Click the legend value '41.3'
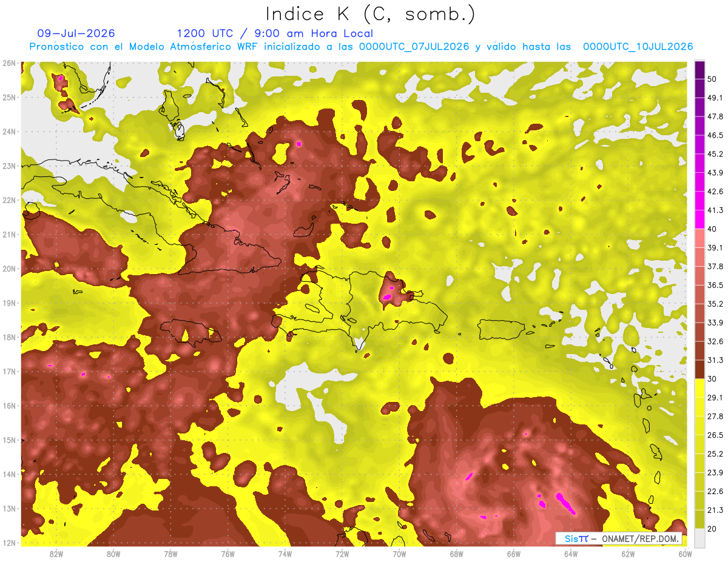728x562 pixels. pos(715,210)
